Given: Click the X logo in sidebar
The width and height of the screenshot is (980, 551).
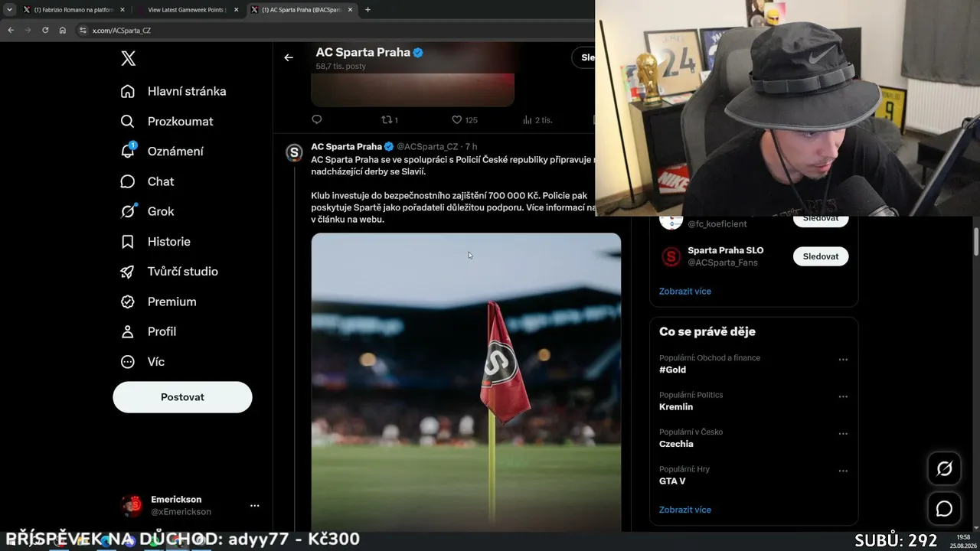Looking at the screenshot, I should point(129,58).
